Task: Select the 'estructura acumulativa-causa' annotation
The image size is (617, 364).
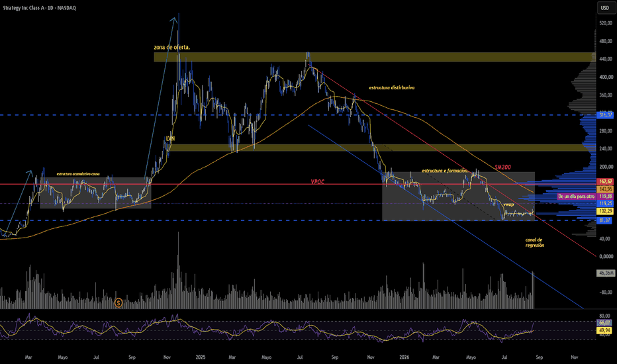Action: click(x=78, y=174)
